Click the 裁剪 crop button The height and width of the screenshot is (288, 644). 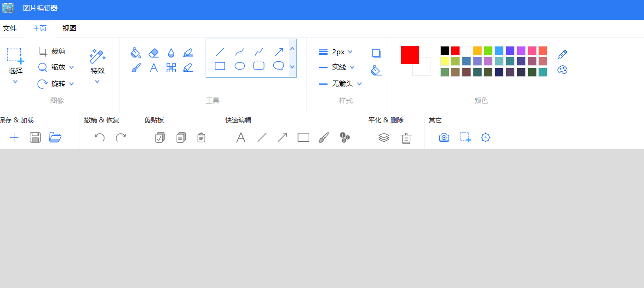click(52, 52)
